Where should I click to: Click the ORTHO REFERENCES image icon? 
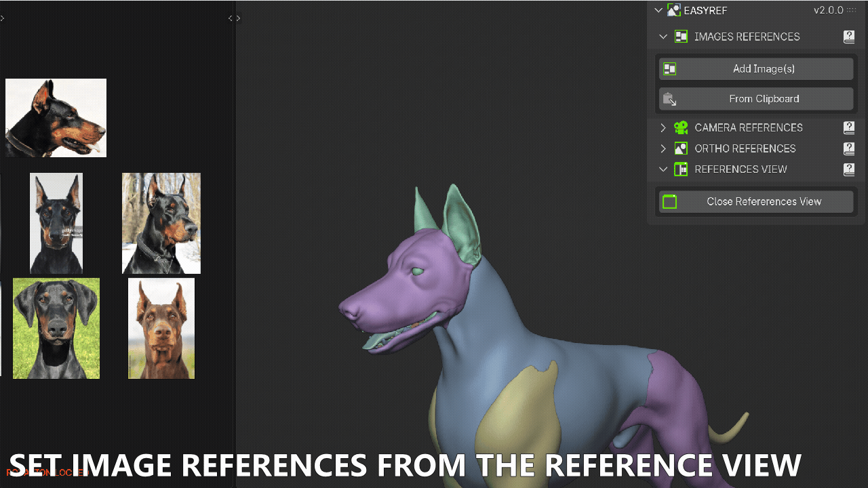[x=681, y=148]
